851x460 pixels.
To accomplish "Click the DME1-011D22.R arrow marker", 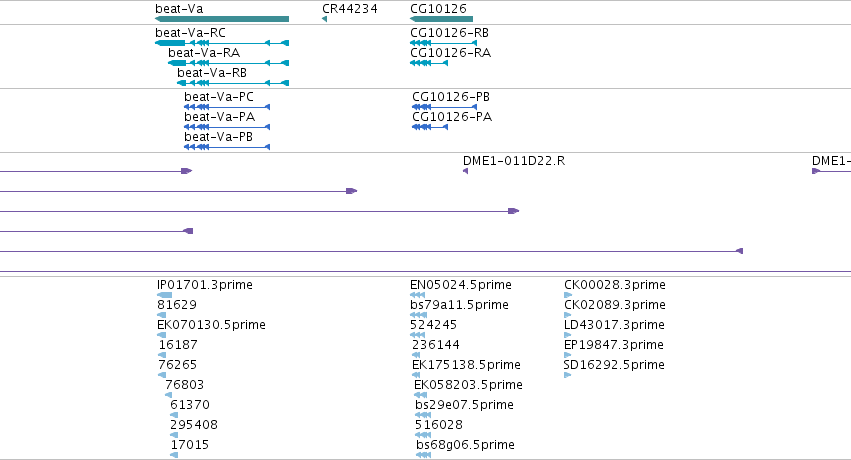I will [x=465, y=171].
